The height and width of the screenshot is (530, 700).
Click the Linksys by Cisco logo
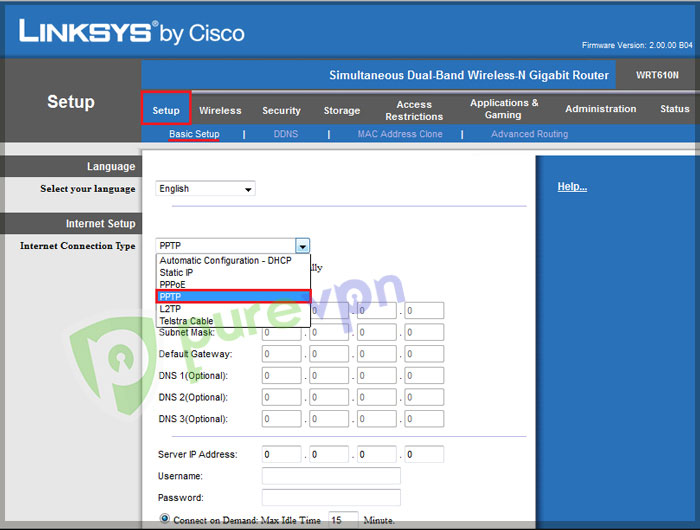point(132,32)
